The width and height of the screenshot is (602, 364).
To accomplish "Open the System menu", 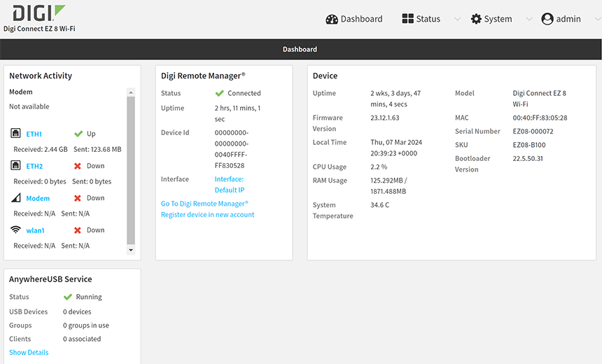I will tap(491, 19).
